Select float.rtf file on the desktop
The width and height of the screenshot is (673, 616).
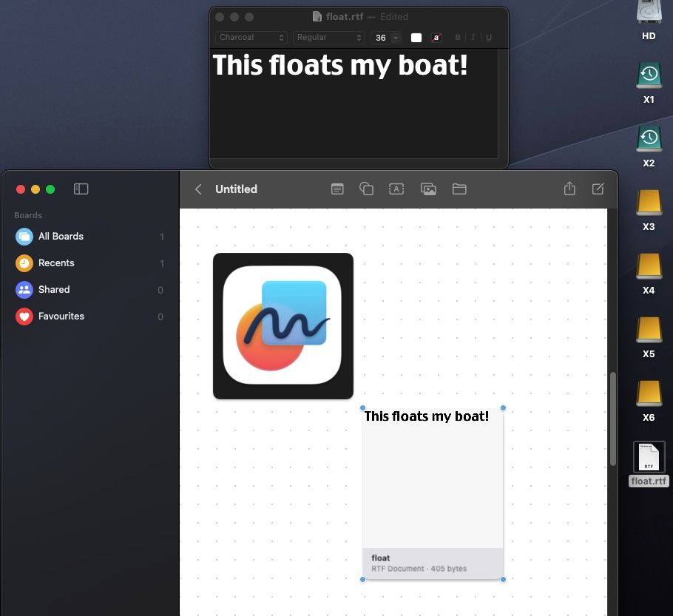click(x=649, y=458)
